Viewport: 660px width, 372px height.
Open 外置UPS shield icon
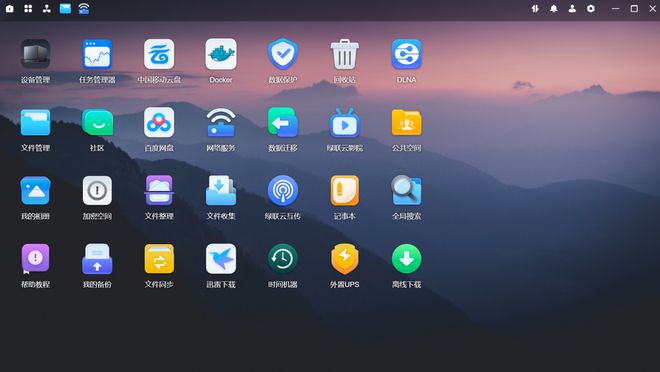(x=345, y=259)
